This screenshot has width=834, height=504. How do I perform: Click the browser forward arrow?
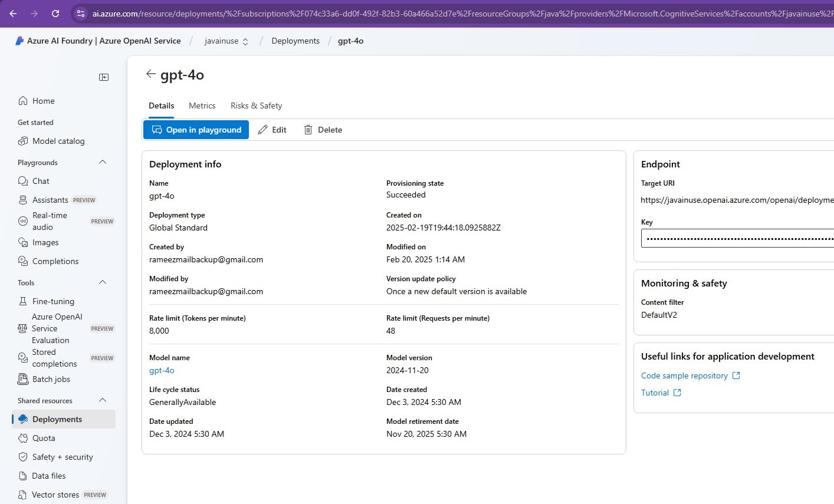(34, 14)
